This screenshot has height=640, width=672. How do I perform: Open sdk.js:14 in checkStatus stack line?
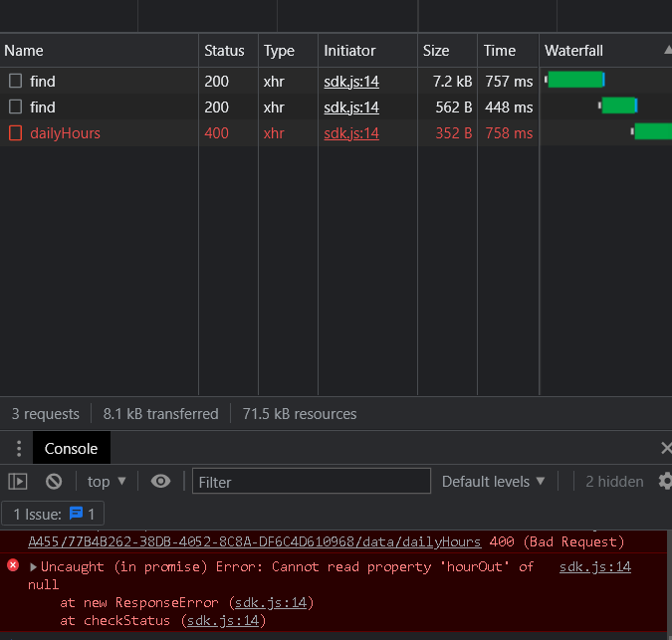pos(223,620)
